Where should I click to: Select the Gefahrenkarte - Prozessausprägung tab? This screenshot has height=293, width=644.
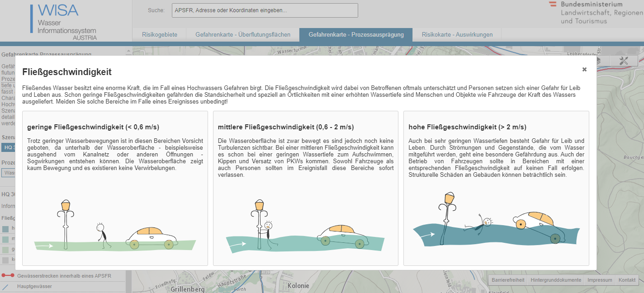coord(356,35)
